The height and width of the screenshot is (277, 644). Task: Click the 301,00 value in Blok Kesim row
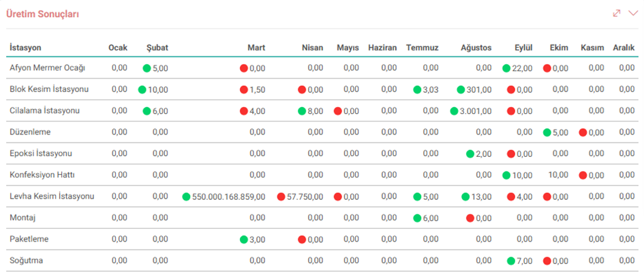[x=479, y=89]
